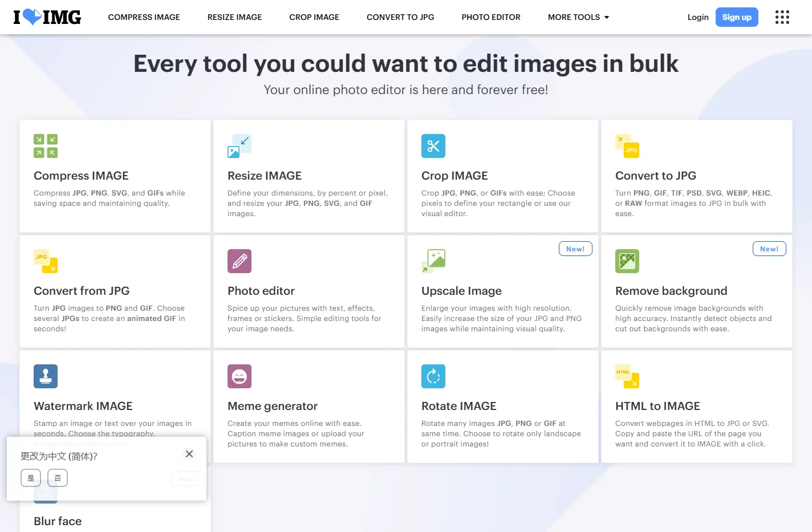Click the New! badge on Upscale Image
The width and height of the screenshot is (812, 532).
[575, 249]
